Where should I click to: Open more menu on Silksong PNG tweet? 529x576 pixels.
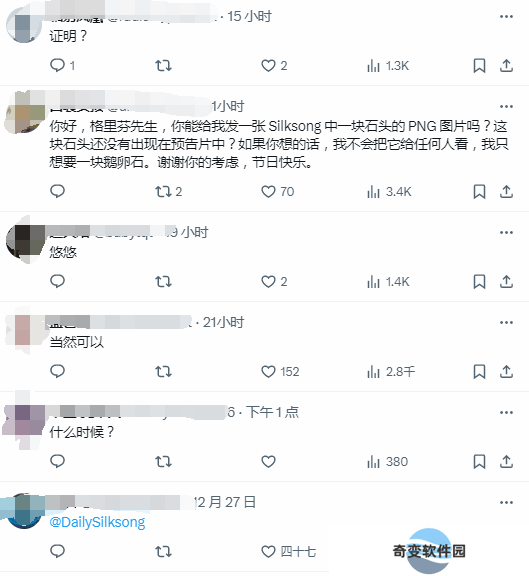(x=506, y=107)
